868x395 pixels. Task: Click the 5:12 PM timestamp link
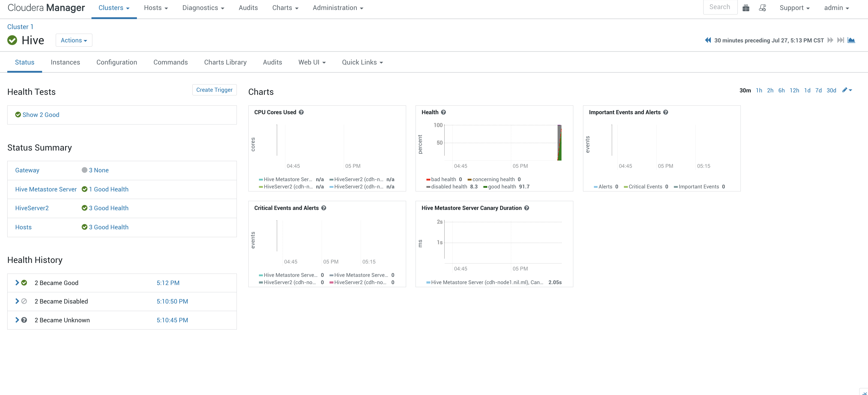168,283
